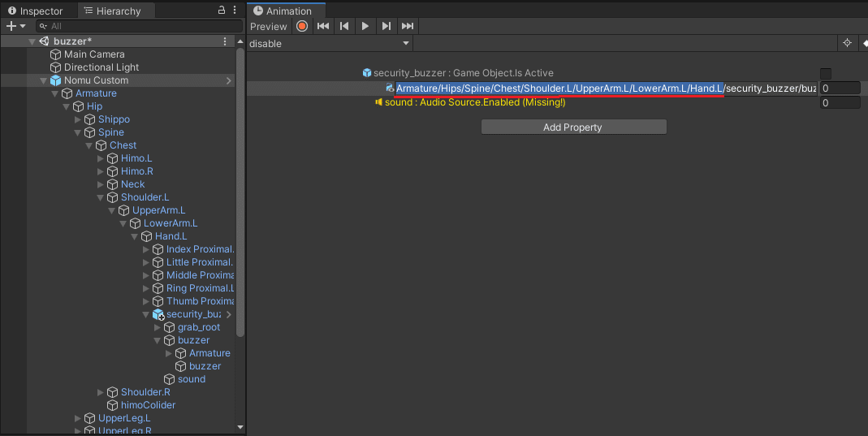Go to the next keyframe
This screenshot has width=868, height=436.
[386, 26]
